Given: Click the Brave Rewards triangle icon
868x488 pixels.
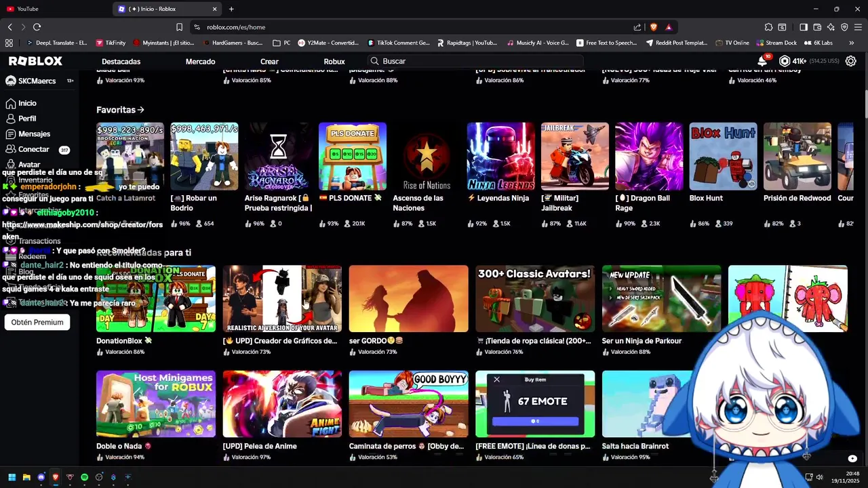Looking at the screenshot, I should click(669, 27).
